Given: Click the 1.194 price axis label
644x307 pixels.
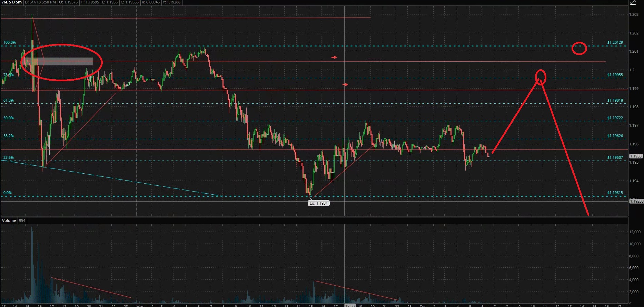Looking at the screenshot, I should click(634, 181).
